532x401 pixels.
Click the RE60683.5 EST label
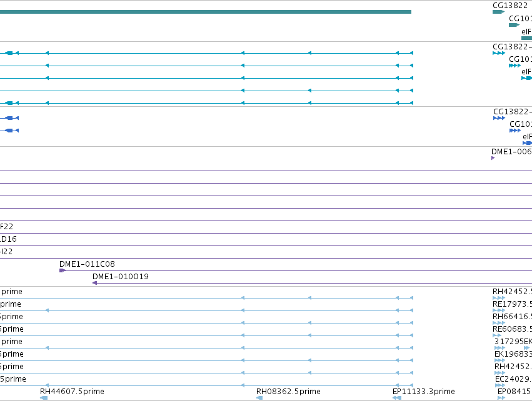point(513,329)
